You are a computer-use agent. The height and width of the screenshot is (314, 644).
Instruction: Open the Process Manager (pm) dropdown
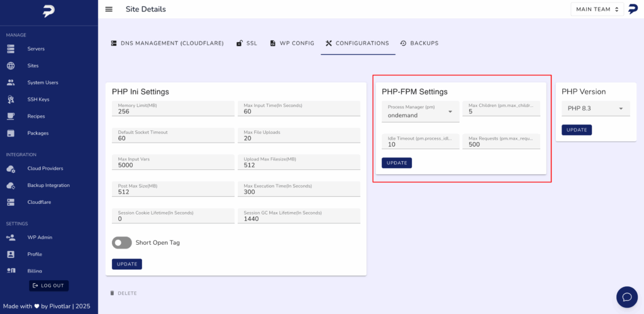[421, 112]
